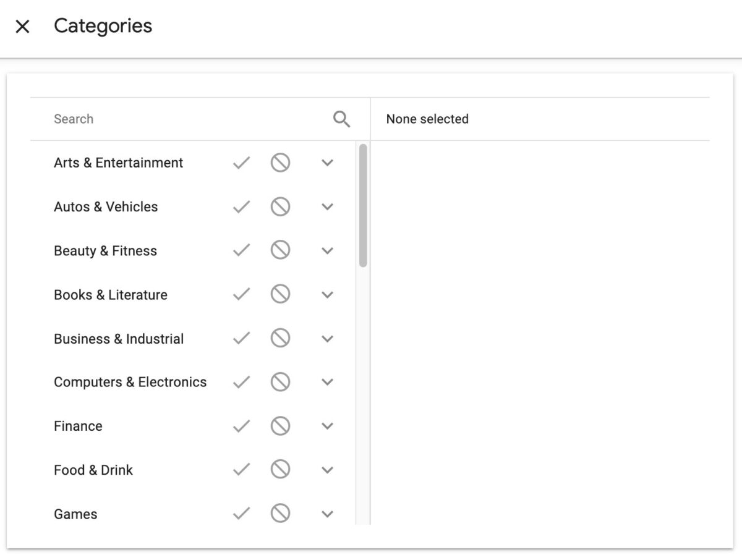Check the Food & Drink include checkmark
Viewport: 742px width, 560px height.
(x=241, y=470)
